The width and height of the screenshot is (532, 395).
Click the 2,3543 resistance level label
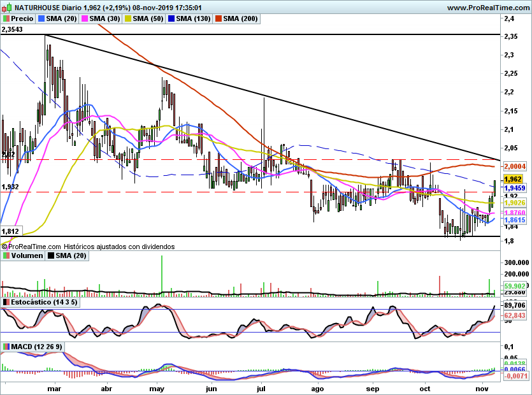(x=12, y=29)
